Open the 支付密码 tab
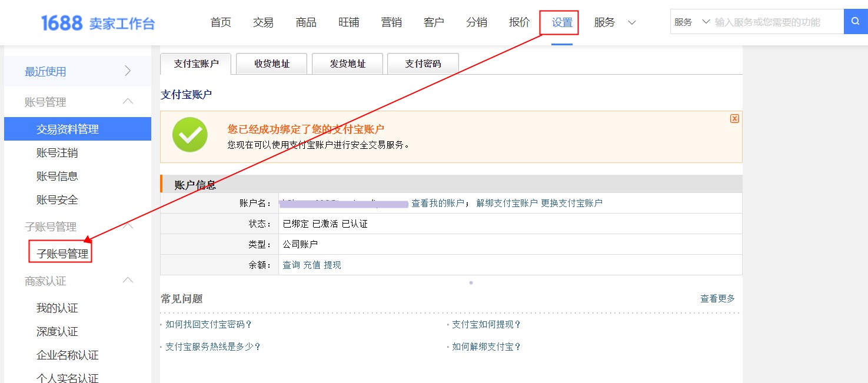 423,64
